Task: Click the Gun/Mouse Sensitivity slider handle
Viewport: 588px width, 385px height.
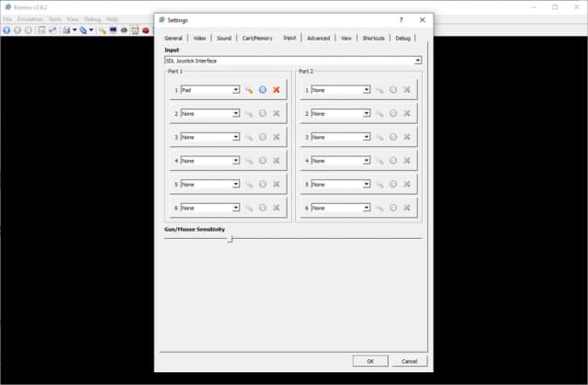Action: click(x=232, y=238)
